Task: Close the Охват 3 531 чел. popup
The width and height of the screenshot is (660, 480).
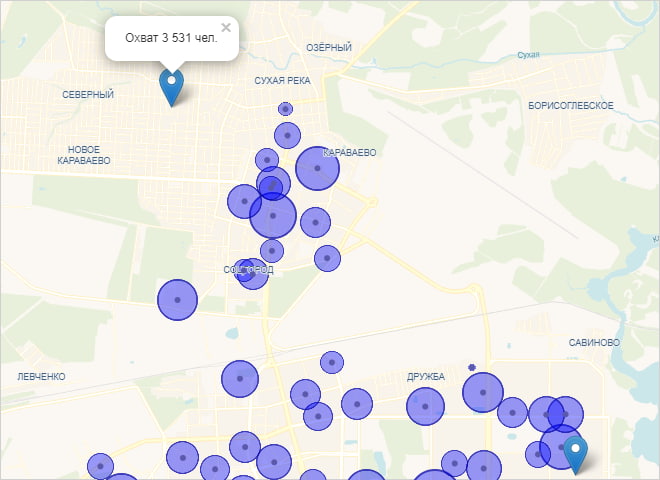Action: coord(226,28)
